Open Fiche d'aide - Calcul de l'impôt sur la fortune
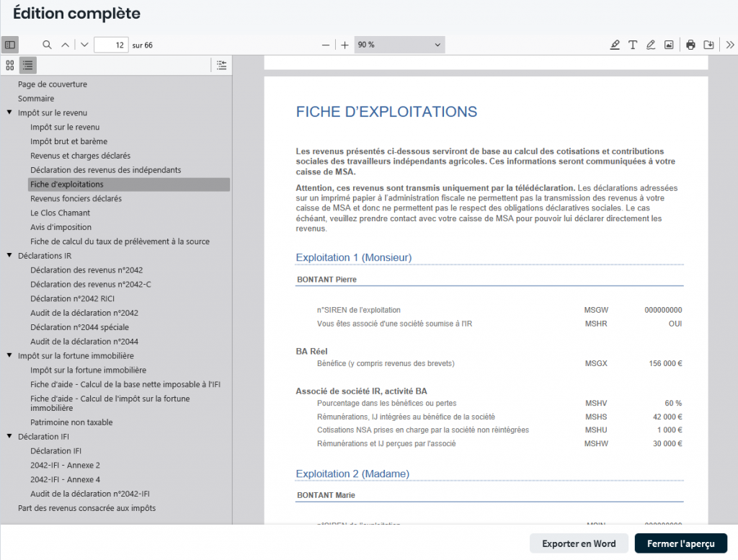The image size is (738, 560). tap(110, 404)
